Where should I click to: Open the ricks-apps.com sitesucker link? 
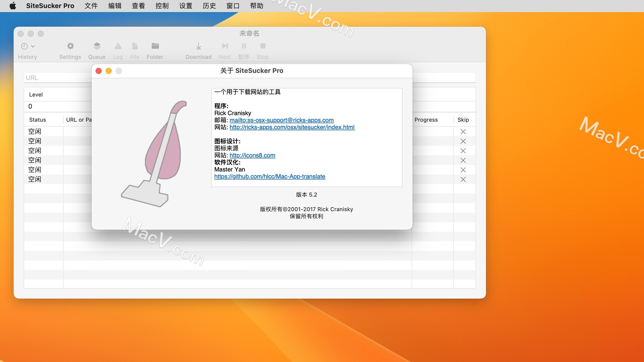click(x=292, y=127)
